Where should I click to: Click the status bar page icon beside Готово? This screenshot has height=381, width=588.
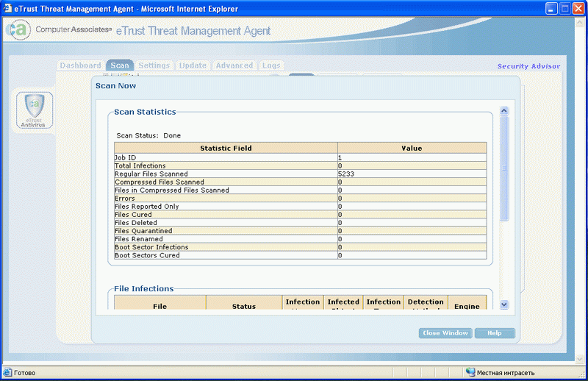7,372
